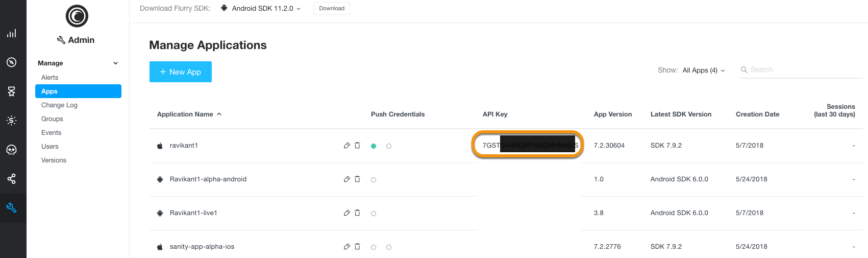Open Change Log in the Manage menu
The height and width of the screenshot is (258, 868).
tap(59, 105)
